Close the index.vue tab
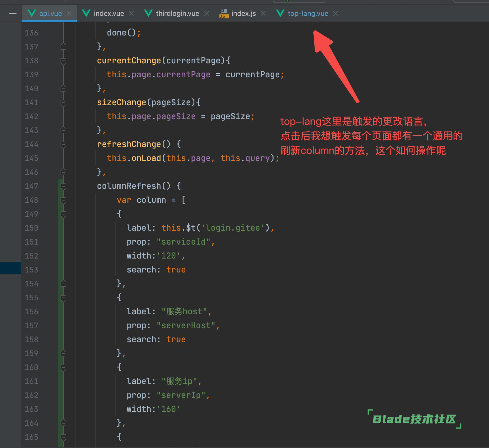 point(131,13)
